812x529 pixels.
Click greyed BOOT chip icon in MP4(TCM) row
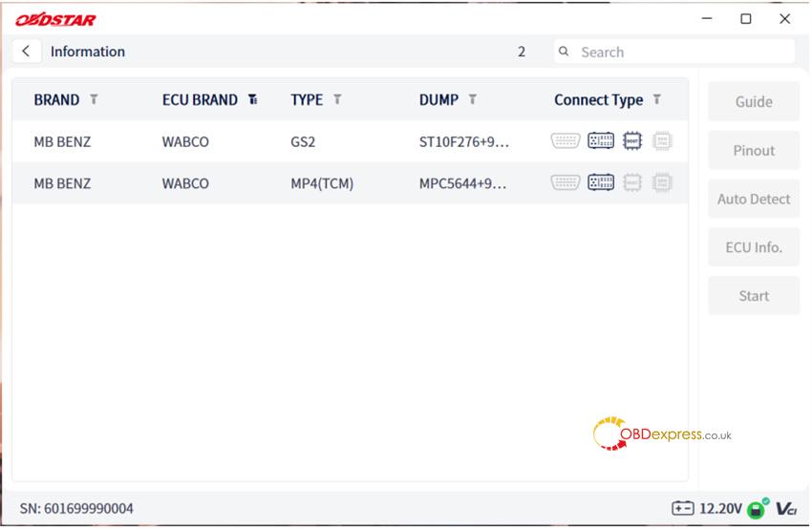(631, 182)
